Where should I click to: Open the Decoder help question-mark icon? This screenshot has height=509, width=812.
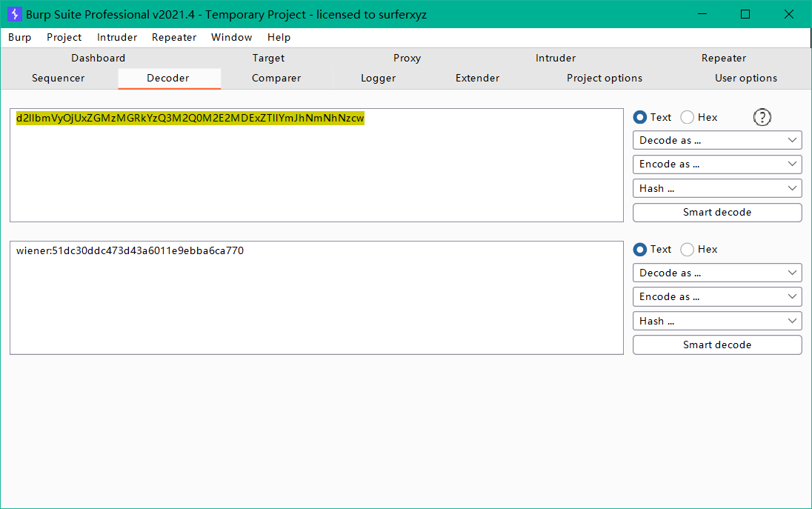(762, 118)
